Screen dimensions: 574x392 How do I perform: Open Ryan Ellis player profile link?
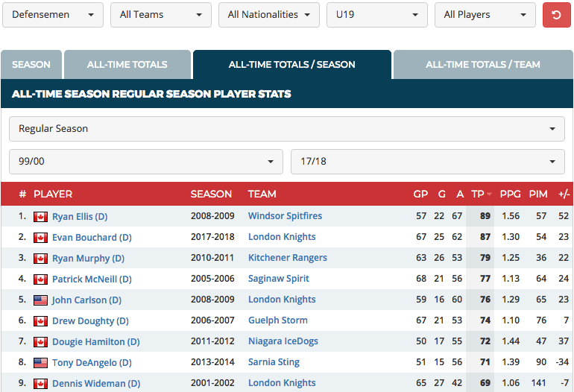point(80,217)
